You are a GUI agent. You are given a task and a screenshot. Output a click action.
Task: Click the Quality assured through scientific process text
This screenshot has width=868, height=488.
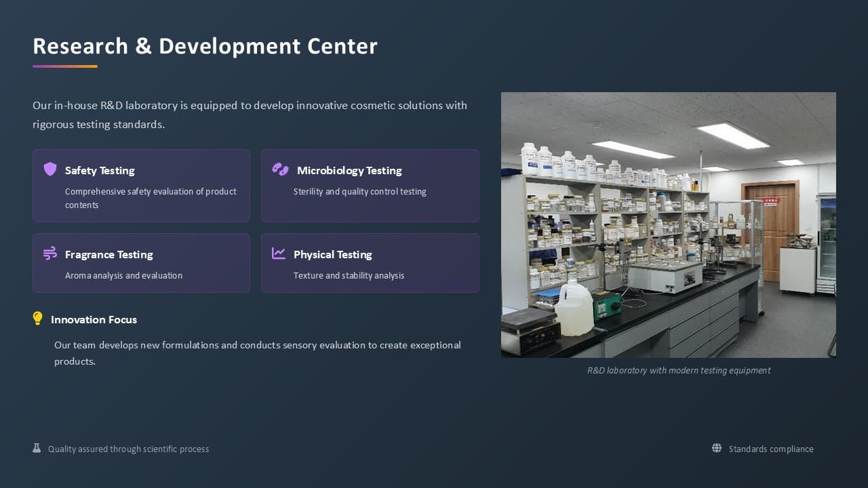pos(129,449)
